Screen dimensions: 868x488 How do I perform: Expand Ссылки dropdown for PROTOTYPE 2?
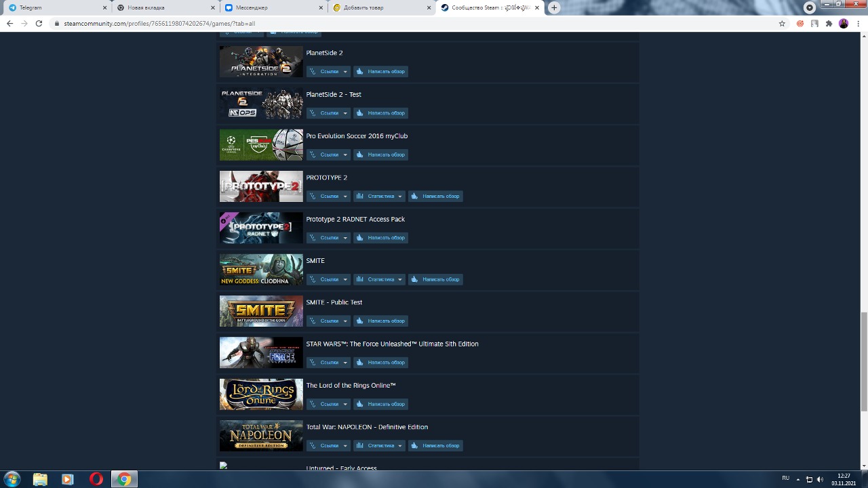[x=328, y=196]
